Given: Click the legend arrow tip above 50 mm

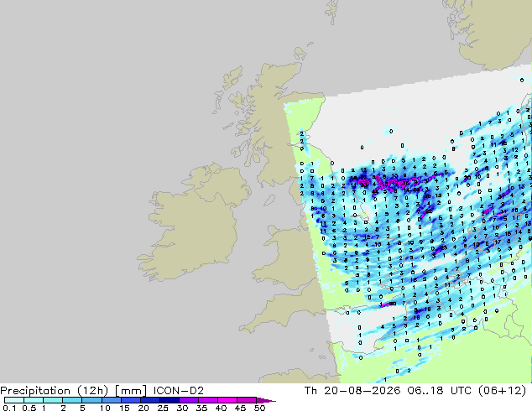Looking at the screenshot, I should [267, 400].
